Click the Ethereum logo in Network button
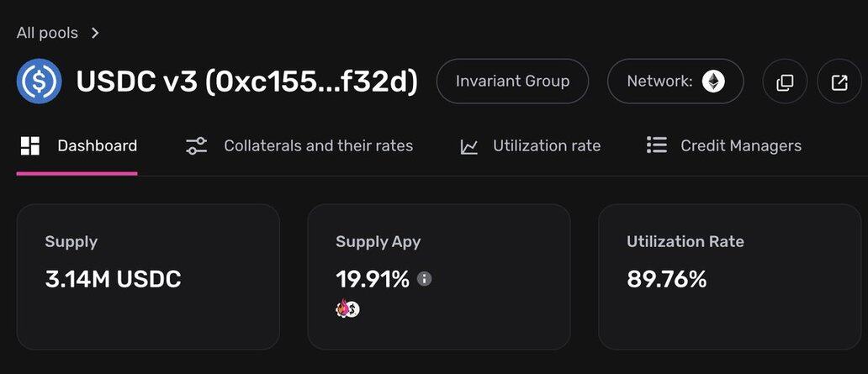The image size is (868, 374). coord(713,82)
